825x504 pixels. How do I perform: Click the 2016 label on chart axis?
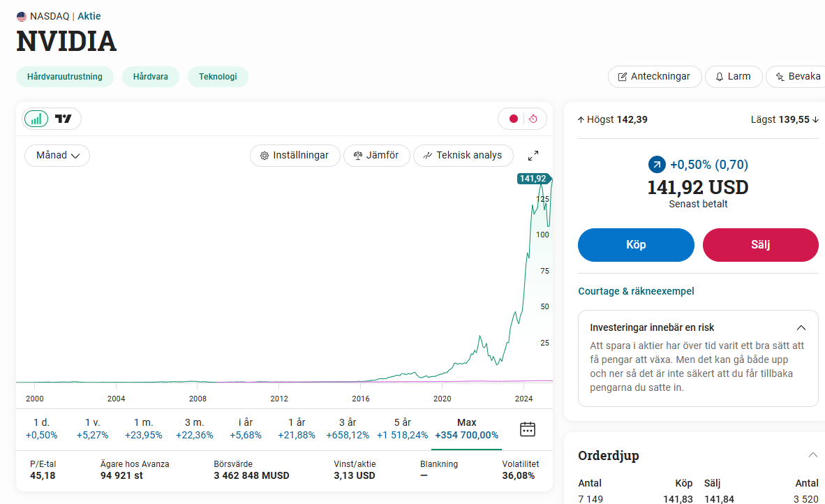[361, 399]
